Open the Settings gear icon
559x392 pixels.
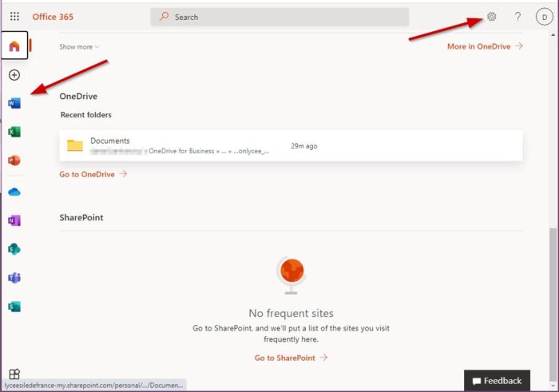click(x=492, y=17)
